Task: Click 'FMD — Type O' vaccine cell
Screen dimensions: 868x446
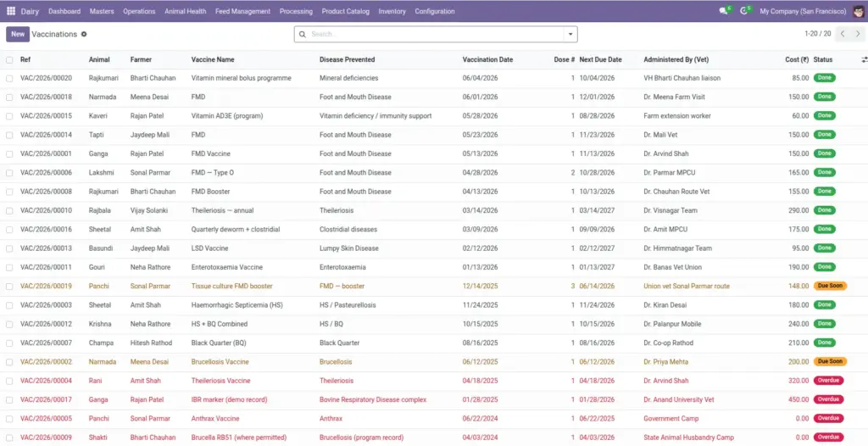Action: [x=213, y=173]
